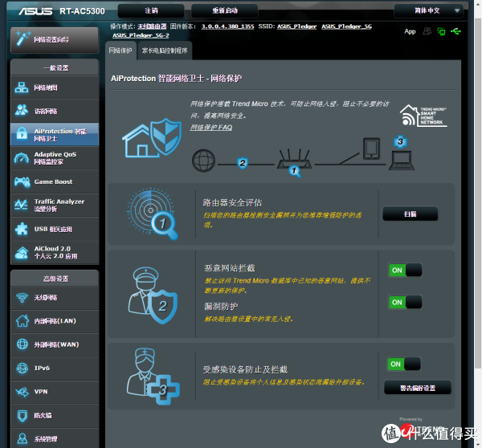
Task: Click the house and shield illustration
Action: coord(152,138)
